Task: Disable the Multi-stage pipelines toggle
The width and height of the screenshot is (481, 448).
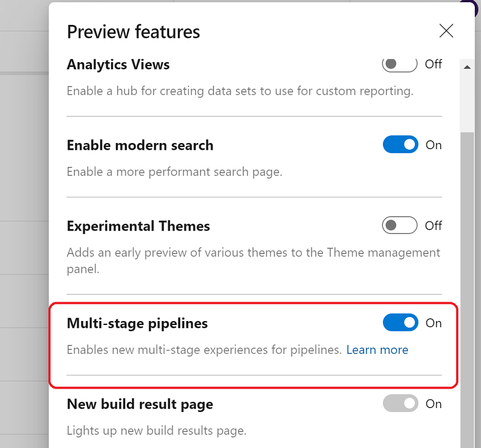Action: point(400,323)
